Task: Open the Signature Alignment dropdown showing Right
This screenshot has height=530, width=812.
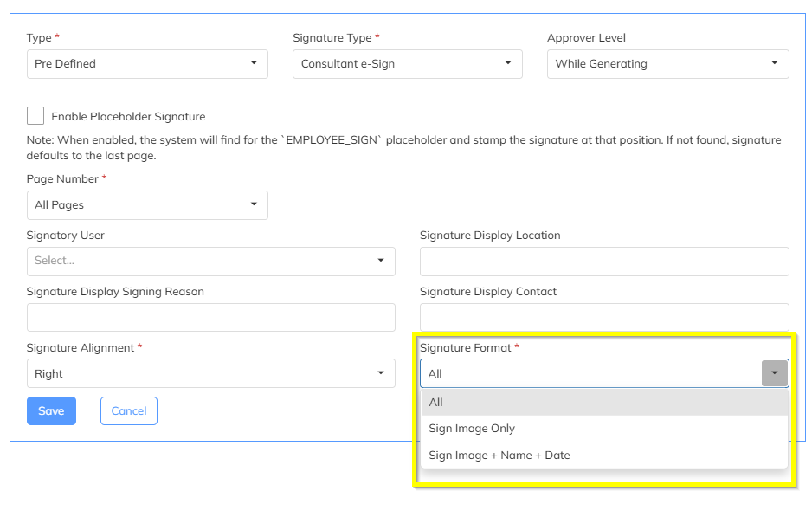Action: [210, 374]
